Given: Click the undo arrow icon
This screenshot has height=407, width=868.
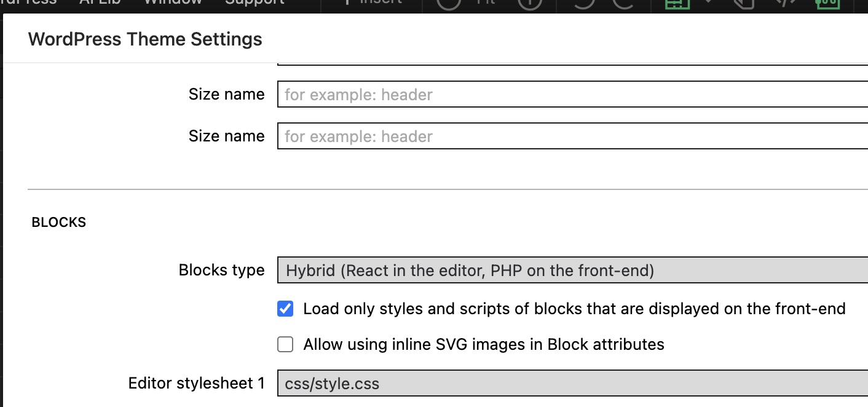Looking at the screenshot, I should 585,3.
